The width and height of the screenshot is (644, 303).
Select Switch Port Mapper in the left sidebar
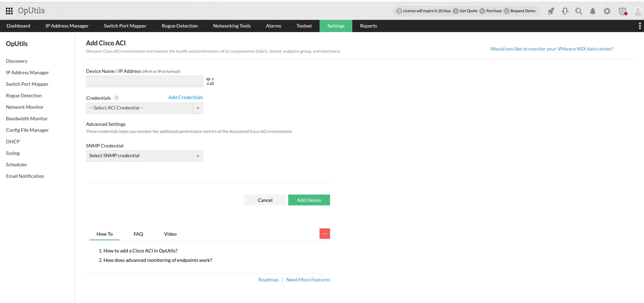(27, 84)
